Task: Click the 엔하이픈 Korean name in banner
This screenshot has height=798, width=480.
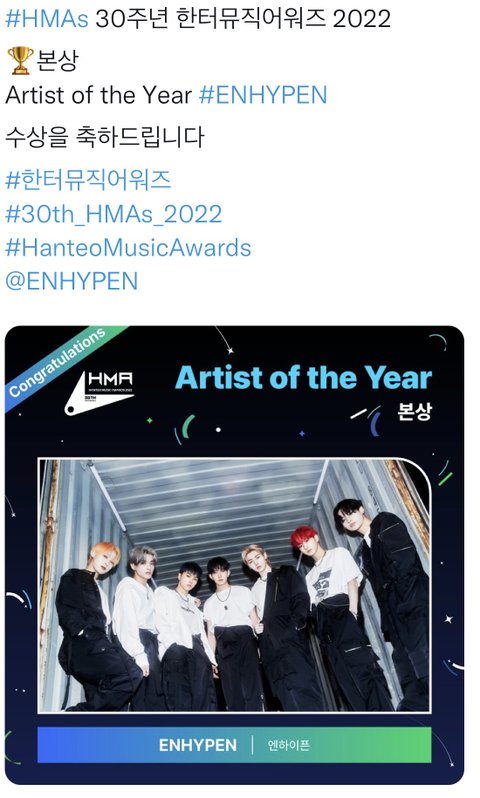Action: pos(289,745)
